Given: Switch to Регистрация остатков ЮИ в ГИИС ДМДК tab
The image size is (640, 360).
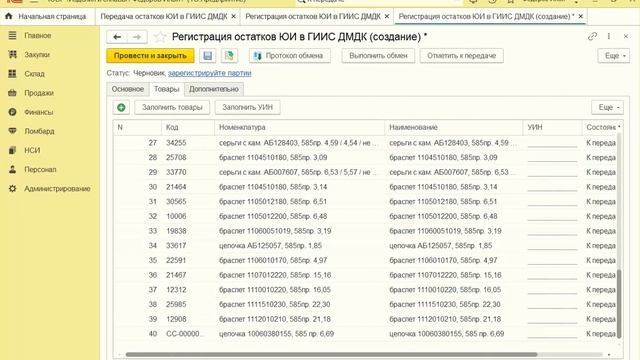Looking at the screenshot, I should pos(313,16).
